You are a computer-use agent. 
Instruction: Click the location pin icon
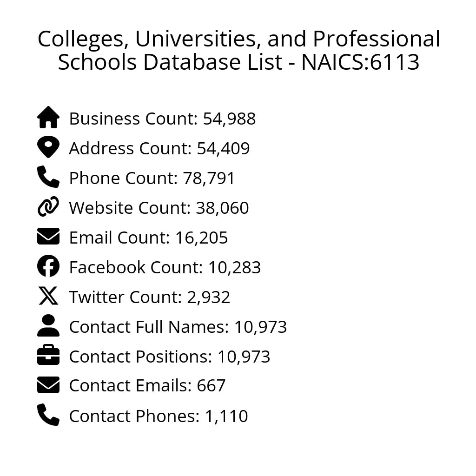pos(48,147)
